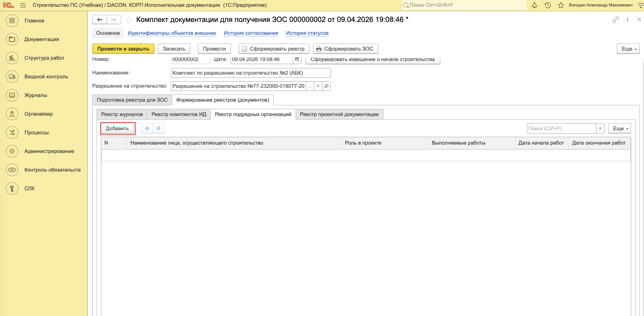Screen dimensions: 644x316
Task: Move row down with blue arrow
Action: tap(158, 128)
